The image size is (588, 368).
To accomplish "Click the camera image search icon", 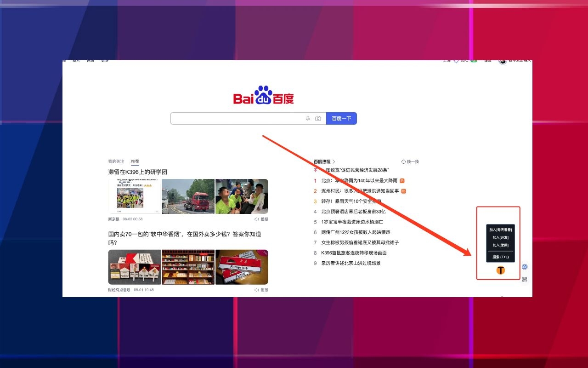I will pos(318,119).
